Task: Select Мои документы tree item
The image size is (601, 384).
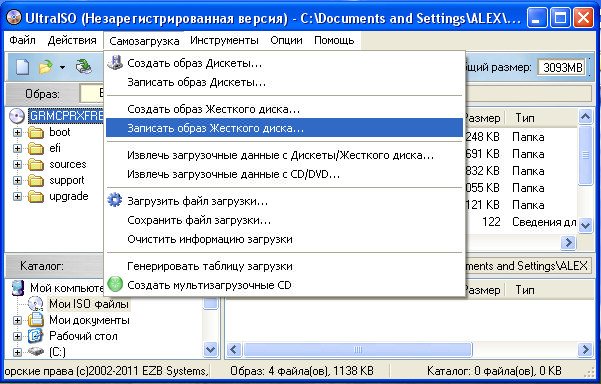Action: click(89, 320)
